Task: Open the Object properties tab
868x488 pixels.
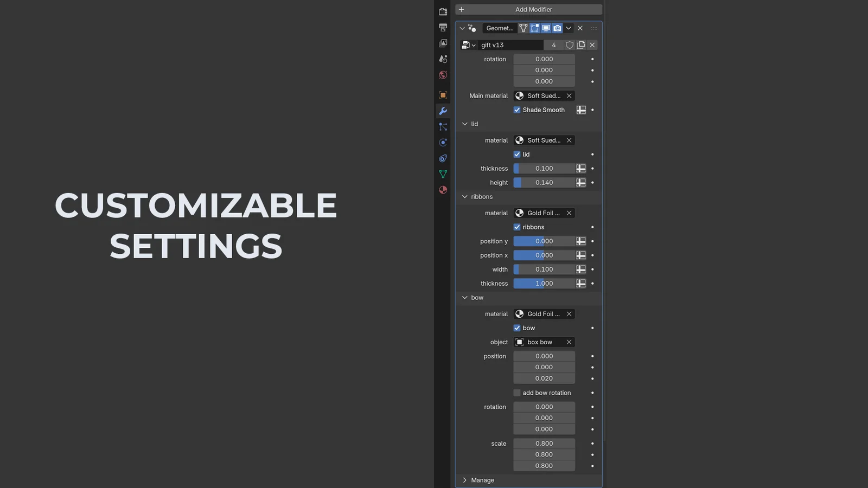Action: 443,95
